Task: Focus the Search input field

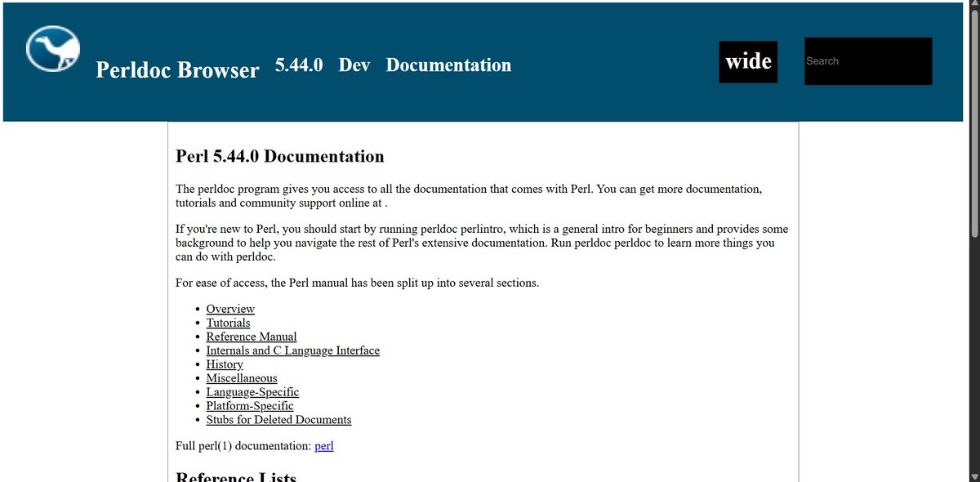Action: click(x=868, y=60)
